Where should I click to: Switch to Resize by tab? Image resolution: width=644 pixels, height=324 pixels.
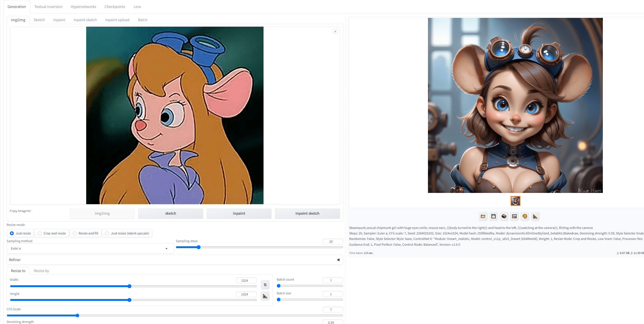point(41,271)
